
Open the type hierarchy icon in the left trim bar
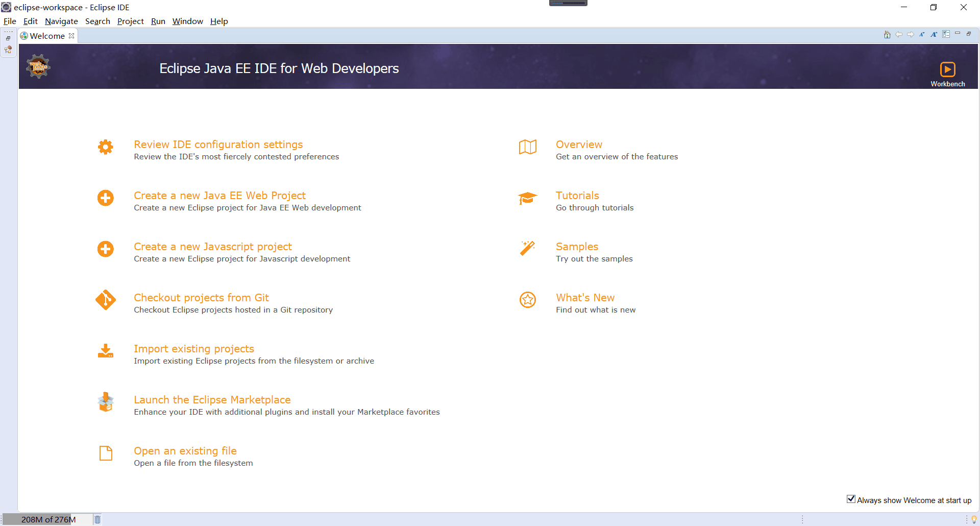click(8, 50)
